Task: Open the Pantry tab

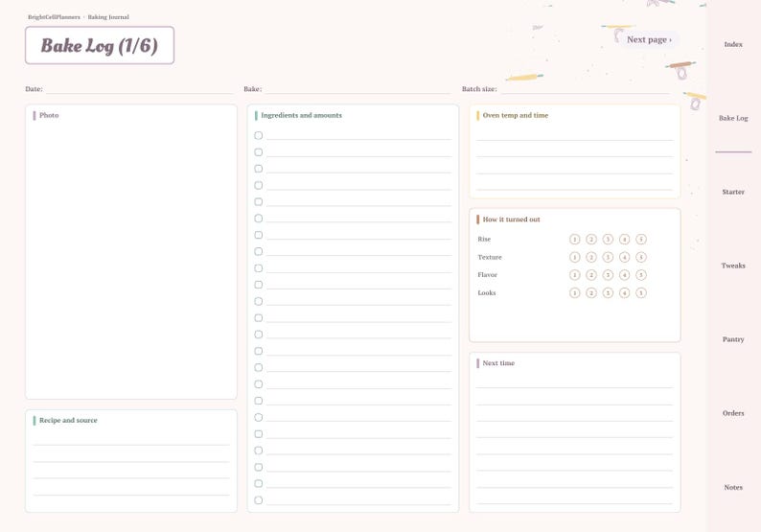Action: [733, 339]
